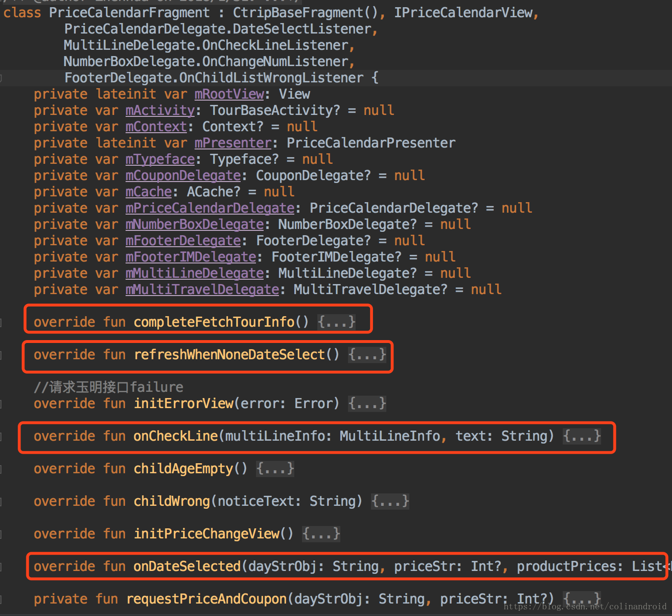672x616 pixels.
Task: Click the mFooterDelegate variable name
Action: click(x=183, y=240)
